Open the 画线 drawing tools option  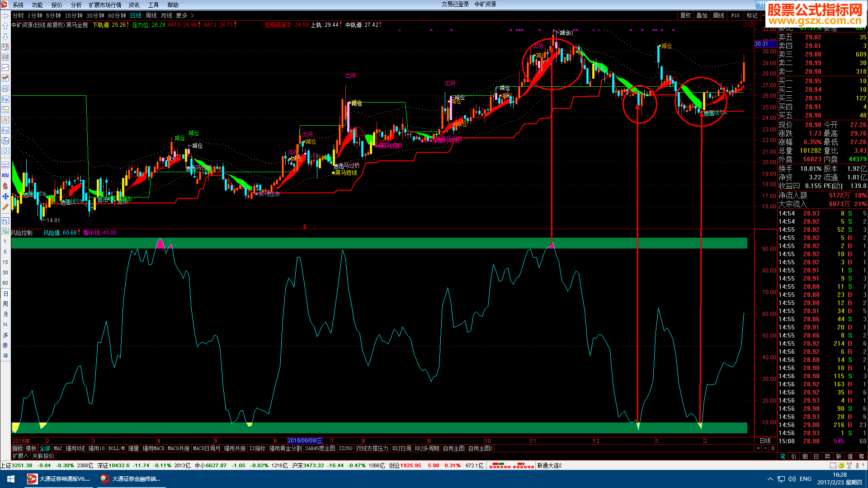click(719, 15)
